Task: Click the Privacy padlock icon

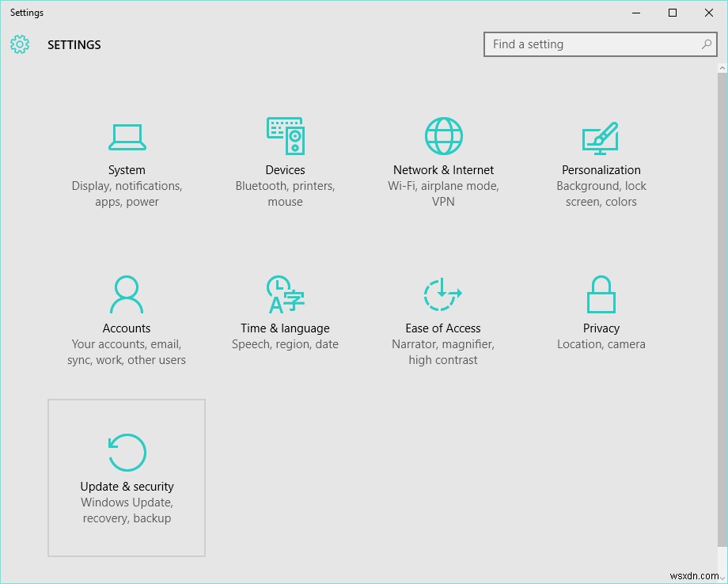Action: coord(601,293)
